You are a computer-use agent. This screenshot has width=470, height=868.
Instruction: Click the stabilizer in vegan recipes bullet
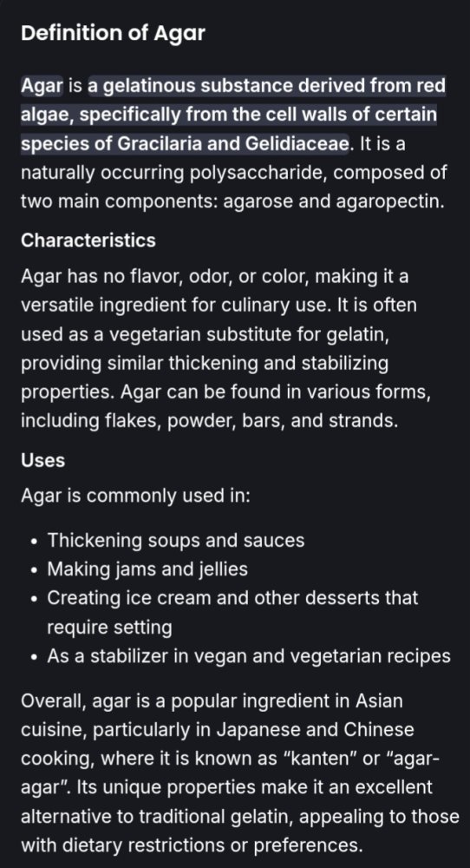click(x=249, y=656)
